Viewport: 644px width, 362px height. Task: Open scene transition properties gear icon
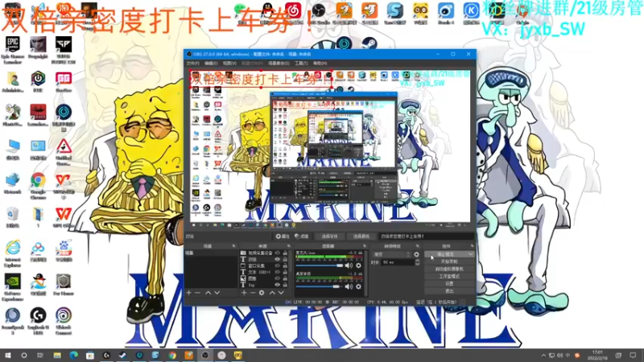tap(416, 254)
